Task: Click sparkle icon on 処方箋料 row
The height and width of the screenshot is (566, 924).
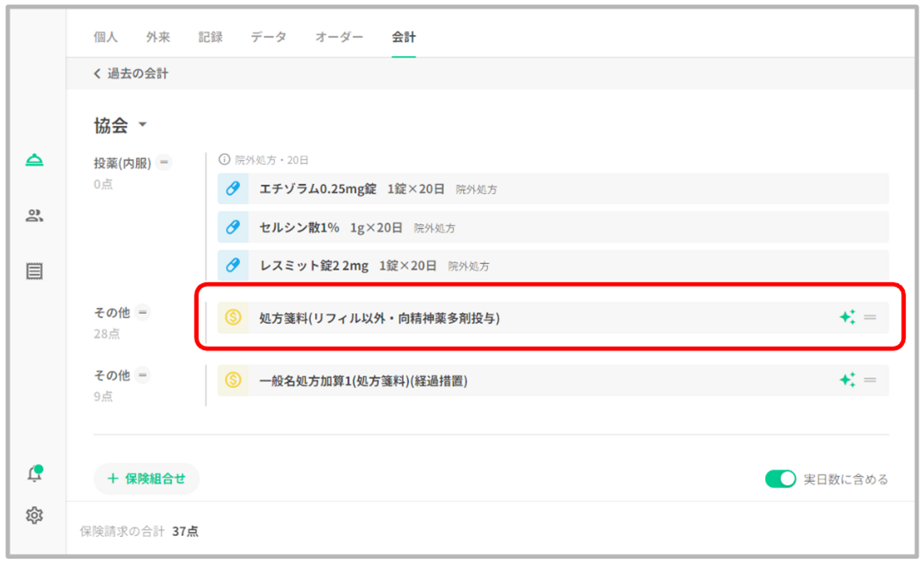Action: point(847,317)
